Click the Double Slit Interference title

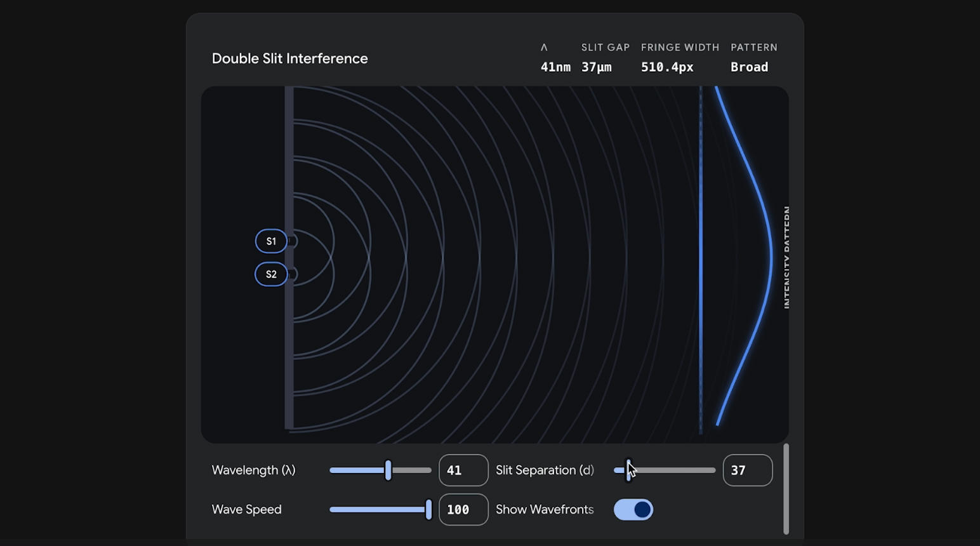289,58
